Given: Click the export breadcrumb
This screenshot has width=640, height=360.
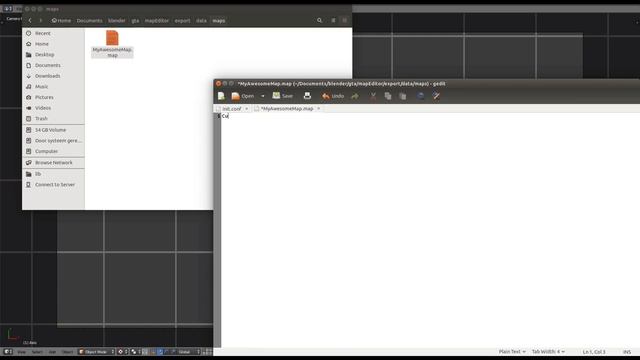Looking at the screenshot, I should point(182,20).
